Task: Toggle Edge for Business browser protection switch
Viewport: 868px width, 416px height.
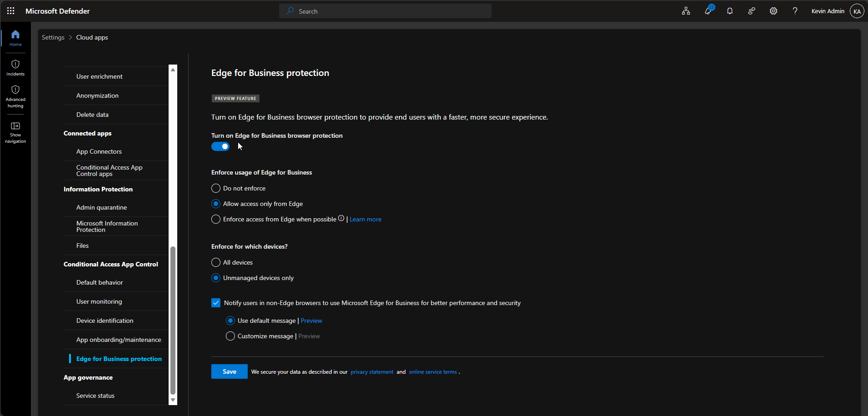Action: pyautogui.click(x=220, y=146)
